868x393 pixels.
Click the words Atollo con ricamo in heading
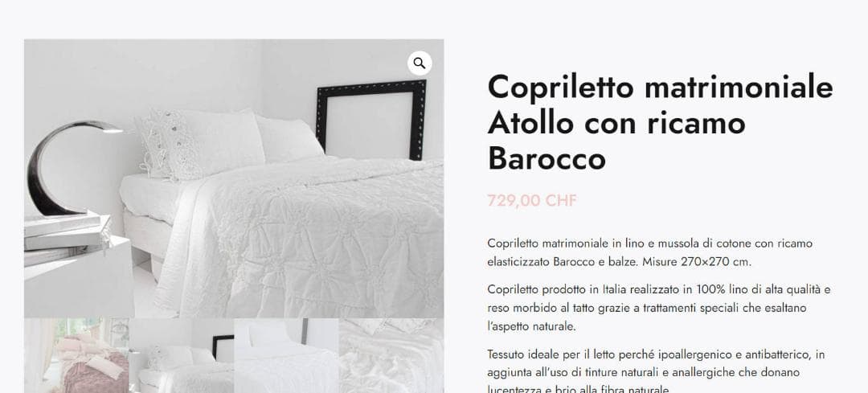(616, 123)
